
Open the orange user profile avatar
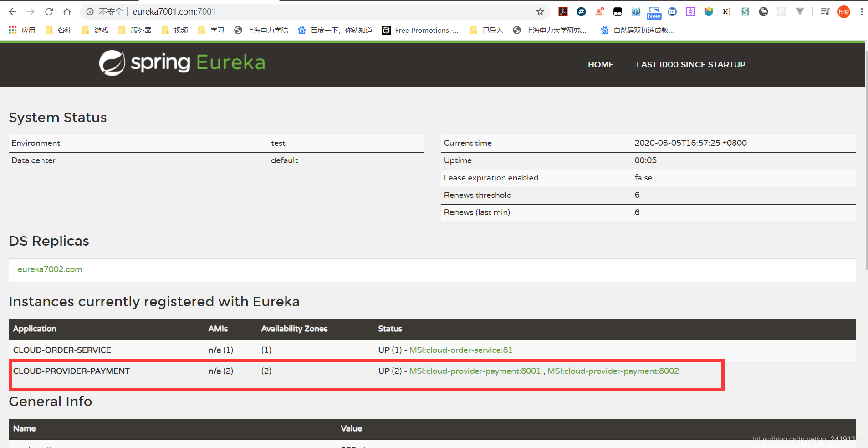coord(844,12)
